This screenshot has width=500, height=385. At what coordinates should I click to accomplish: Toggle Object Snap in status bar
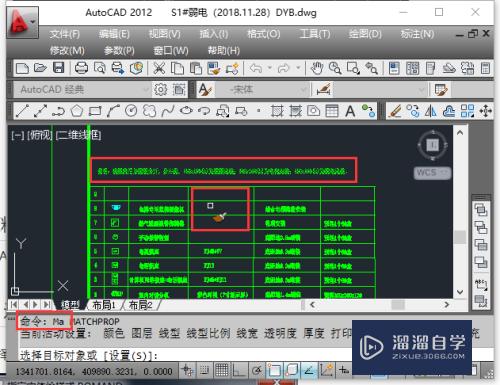click(274, 370)
